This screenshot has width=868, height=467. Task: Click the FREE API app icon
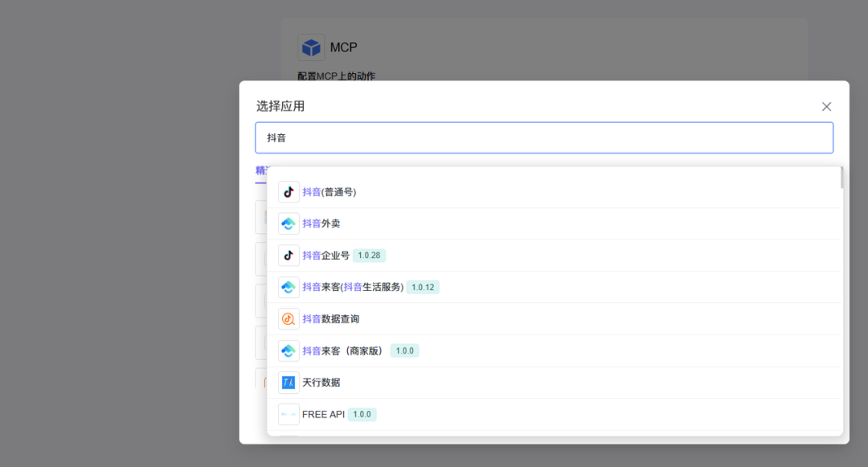pos(289,414)
